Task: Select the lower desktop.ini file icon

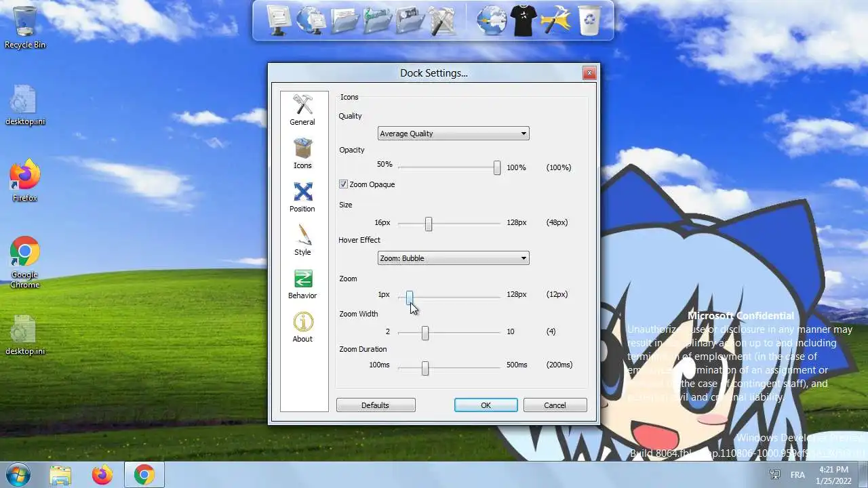Action: tap(25, 335)
